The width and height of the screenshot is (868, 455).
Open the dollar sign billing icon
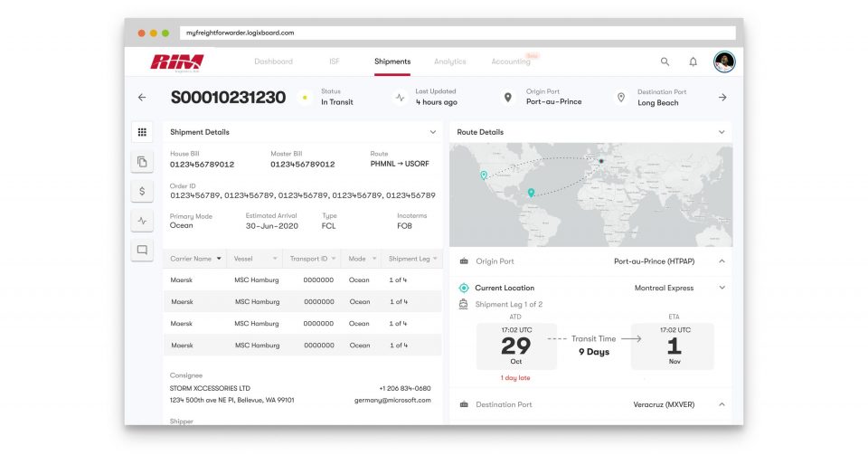click(x=142, y=191)
